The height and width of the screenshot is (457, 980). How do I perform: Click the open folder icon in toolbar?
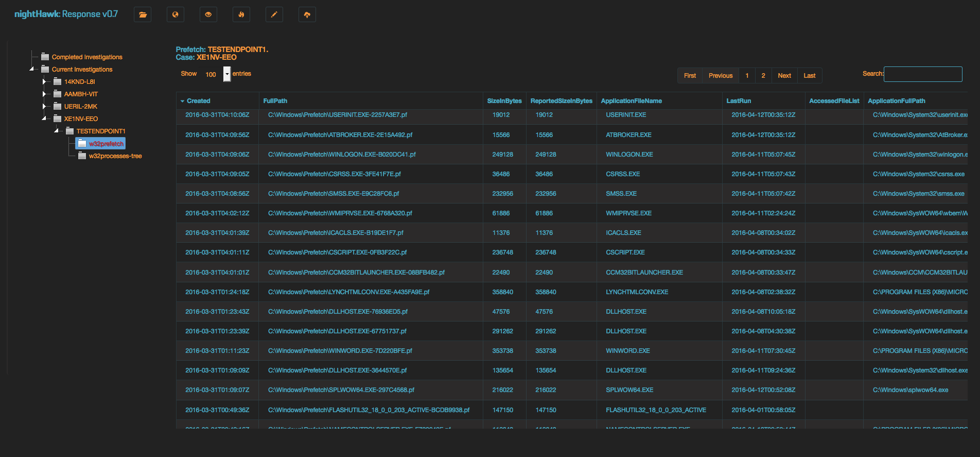143,14
